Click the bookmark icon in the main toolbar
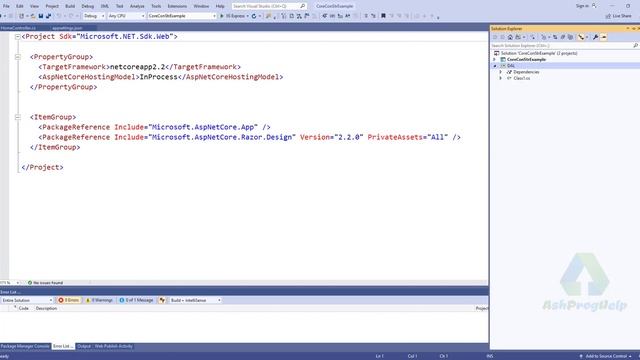Image resolution: width=640 pixels, height=360 pixels. (383, 16)
